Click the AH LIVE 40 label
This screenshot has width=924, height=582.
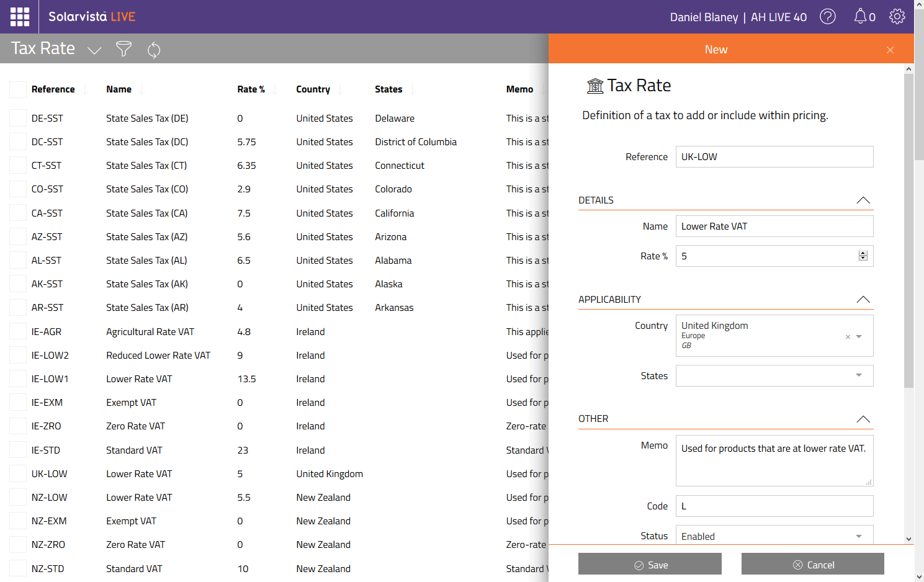click(779, 17)
